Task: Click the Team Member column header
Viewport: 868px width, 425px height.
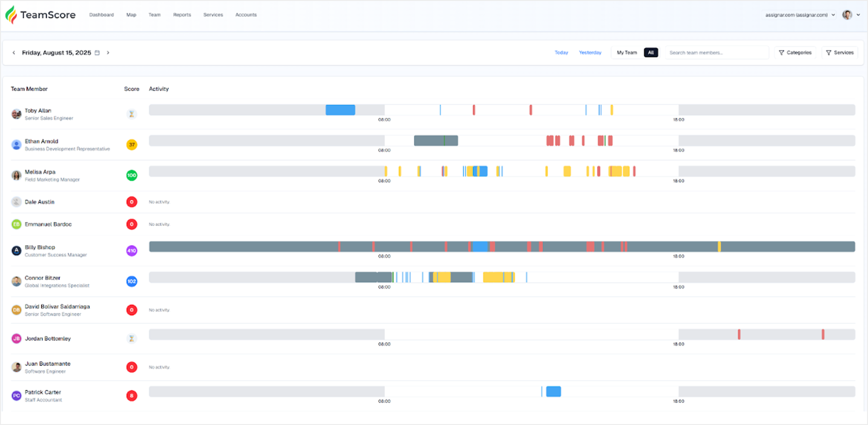Action: click(29, 89)
